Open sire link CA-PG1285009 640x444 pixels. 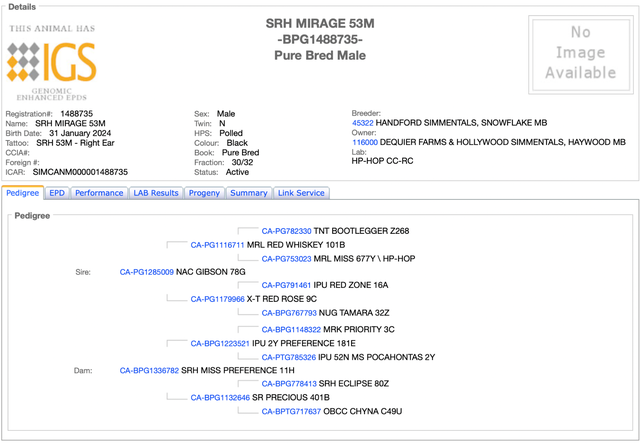point(146,272)
